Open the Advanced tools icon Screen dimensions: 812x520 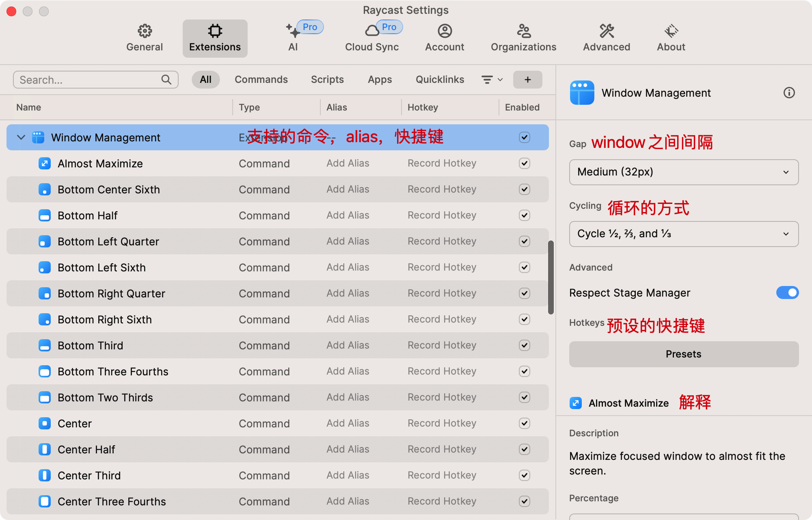607,31
